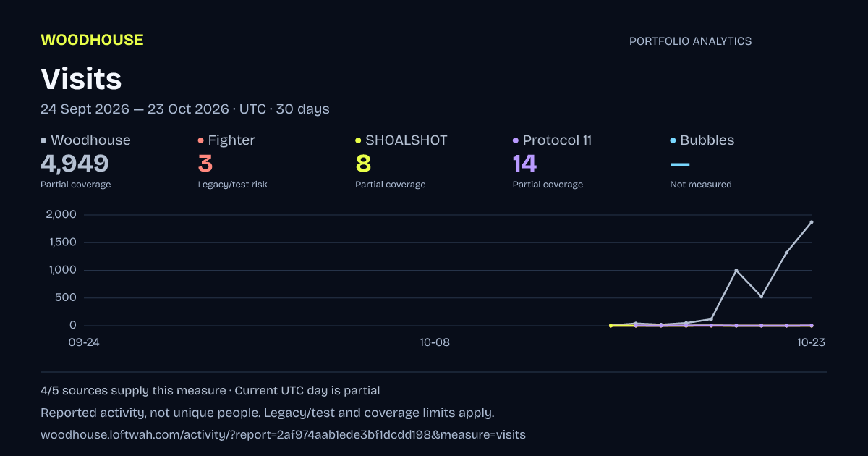The width and height of the screenshot is (868, 456).
Task: Click the WOODHOUSE brand title
Action: click(92, 41)
